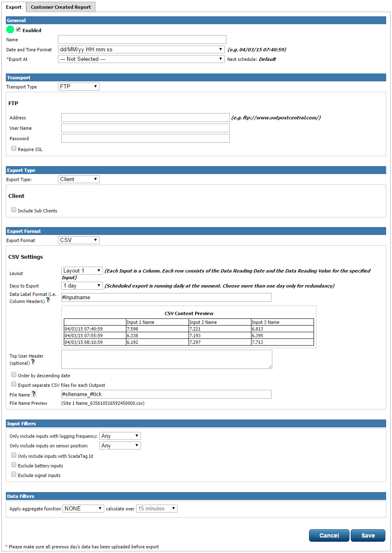
Task: Click the FTP Address input field
Action: [145, 118]
